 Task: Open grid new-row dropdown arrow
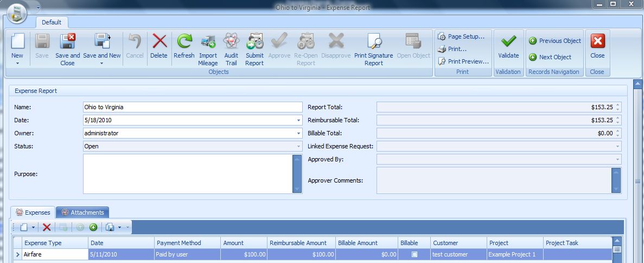coord(34,227)
